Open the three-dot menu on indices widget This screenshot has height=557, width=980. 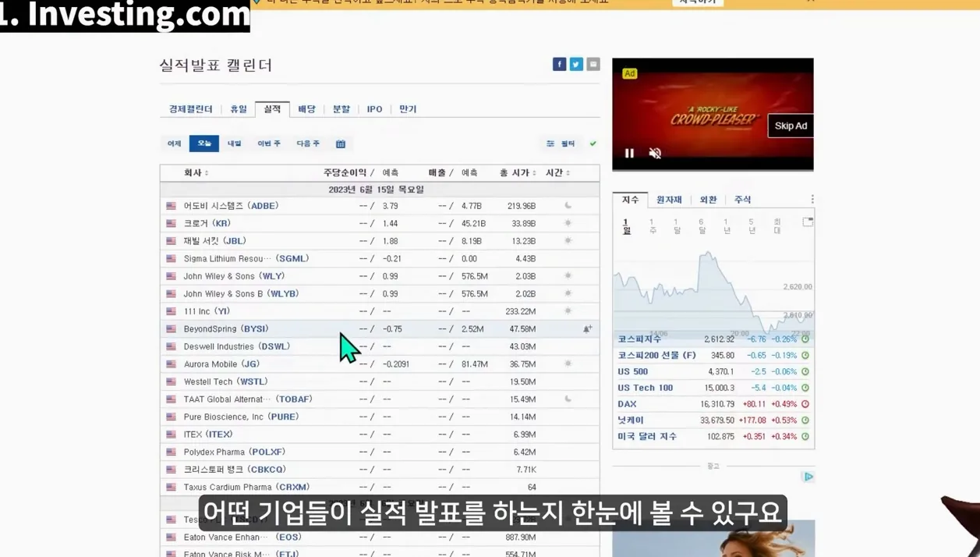812,200
